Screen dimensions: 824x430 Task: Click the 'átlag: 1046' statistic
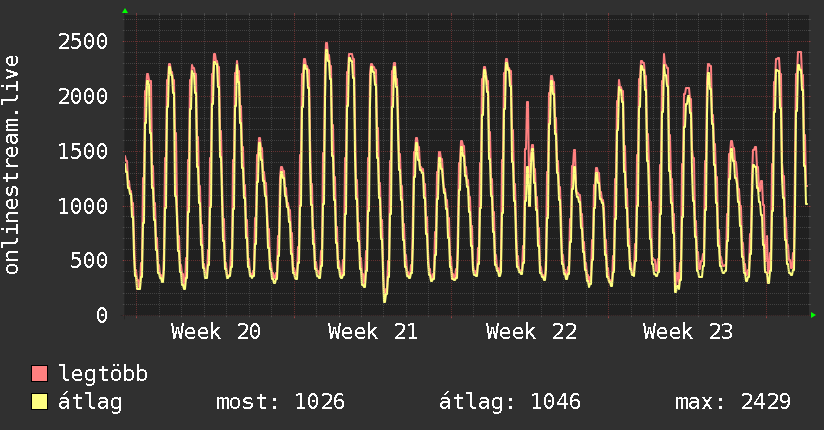[510, 402]
